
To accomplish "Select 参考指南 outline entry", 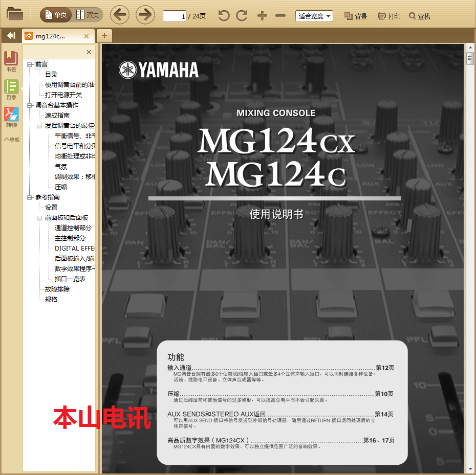I will click(48, 197).
